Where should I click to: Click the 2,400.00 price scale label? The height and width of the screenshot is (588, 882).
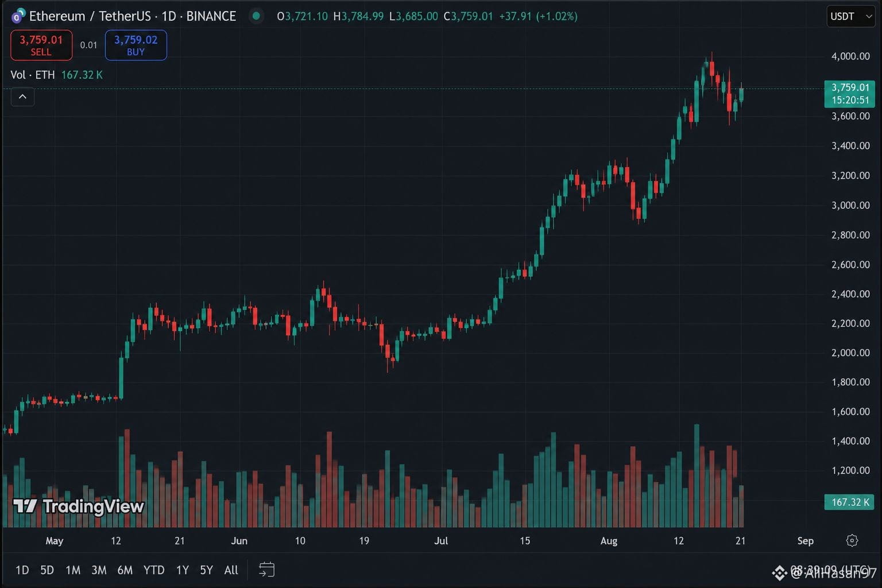point(850,294)
